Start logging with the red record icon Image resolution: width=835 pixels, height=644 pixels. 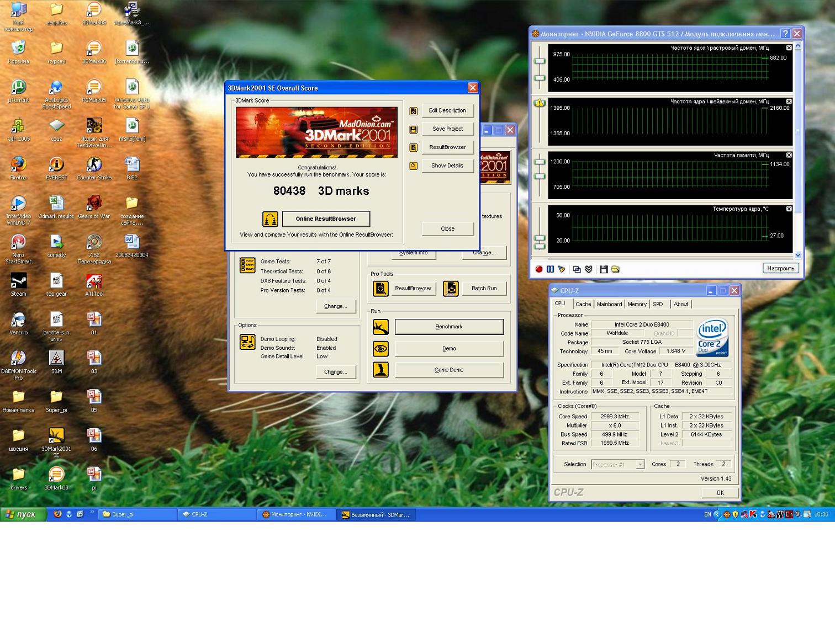point(539,269)
